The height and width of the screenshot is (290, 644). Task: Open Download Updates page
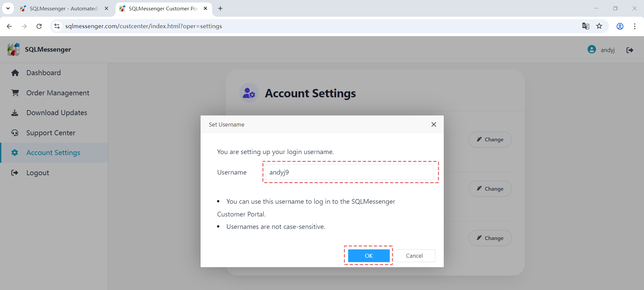57,113
